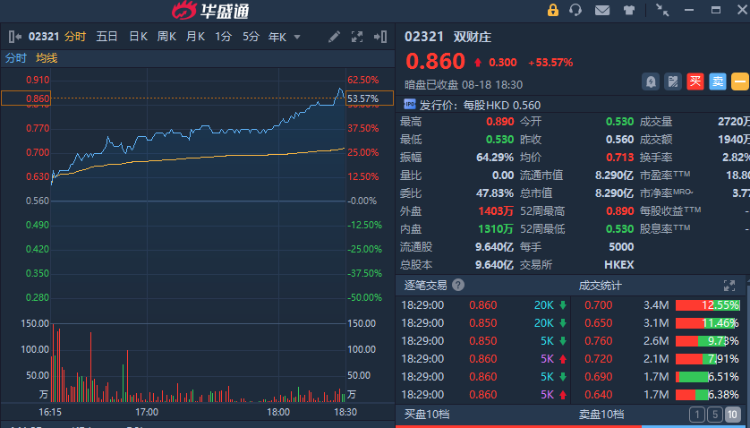Open customer service headset icon

(x=576, y=10)
